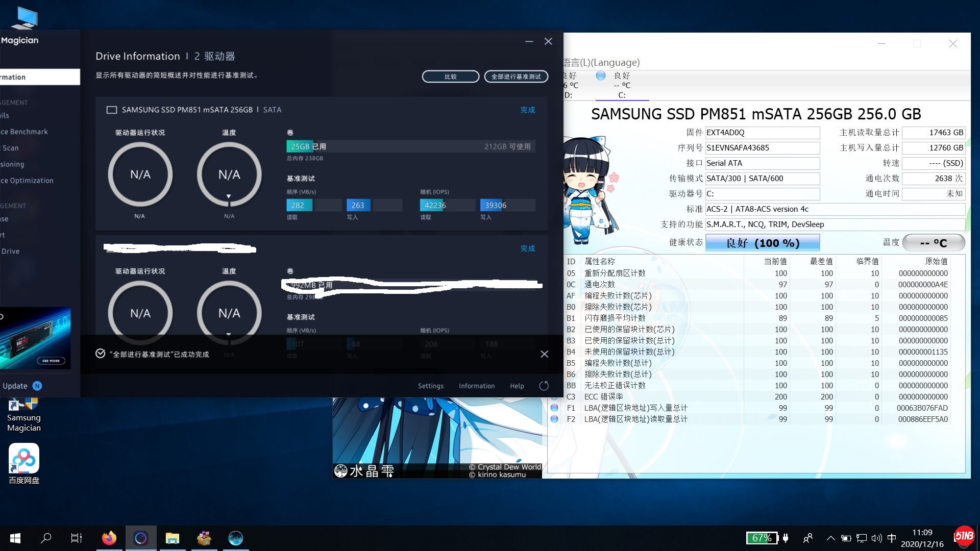Image resolution: width=980 pixels, height=551 pixels.
Task: Click the 原始值 column header
Action: [936, 261]
